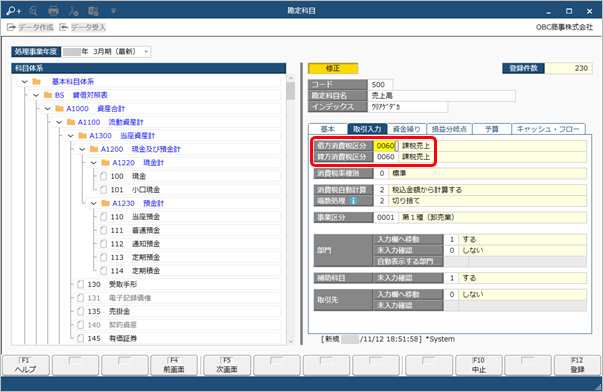The height and width of the screenshot is (392, 603).
Task: Click the user settings icon in title bar
Action: point(73,11)
